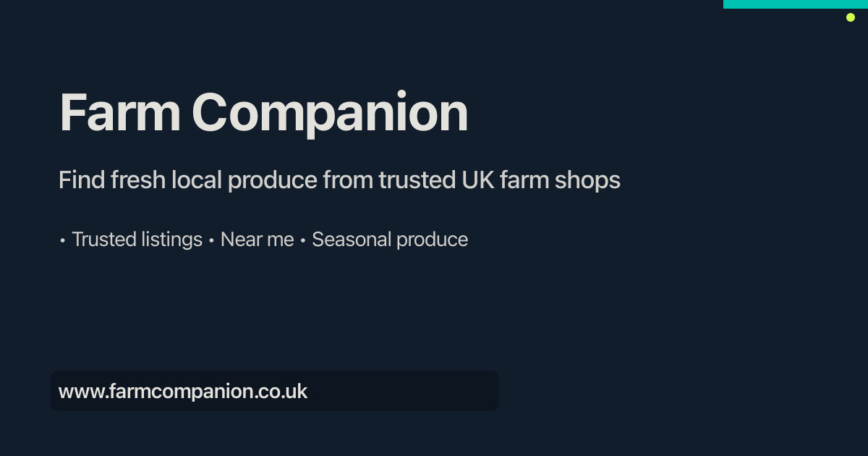Click the word Find in the tagline

(x=82, y=180)
